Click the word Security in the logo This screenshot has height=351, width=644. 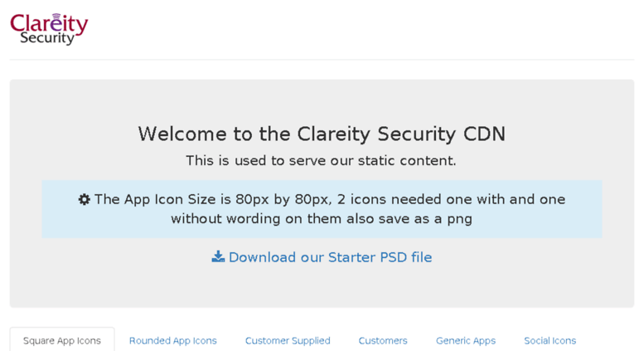(x=47, y=38)
